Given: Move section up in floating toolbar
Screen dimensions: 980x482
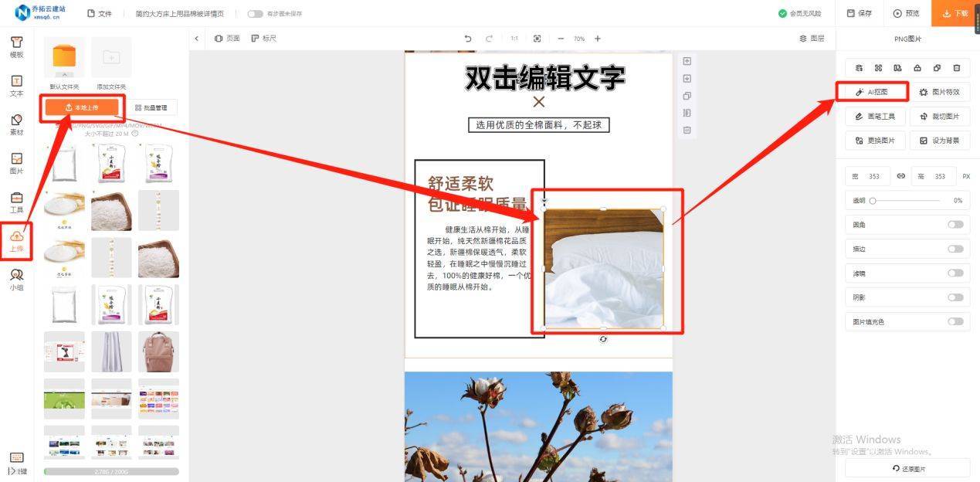Looking at the screenshot, I should click(x=687, y=61).
